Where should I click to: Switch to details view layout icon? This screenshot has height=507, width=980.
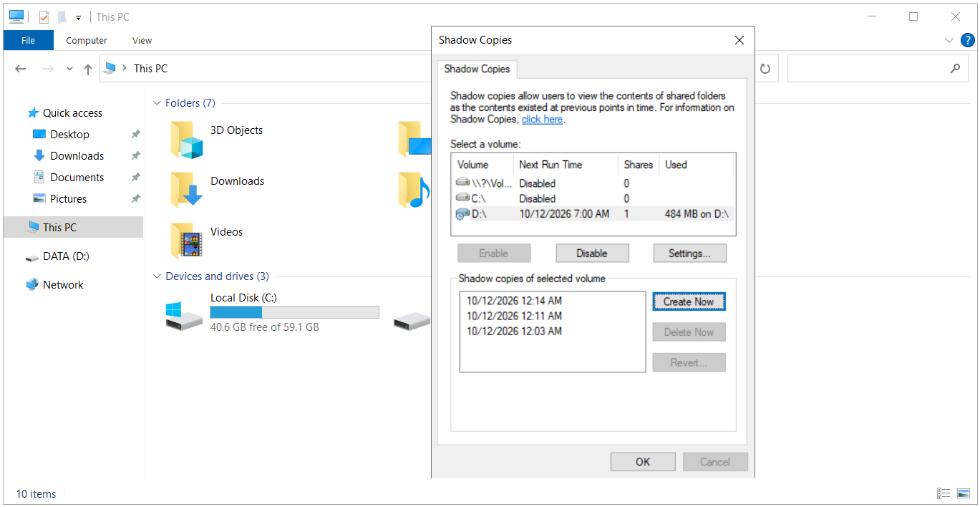tap(943, 493)
